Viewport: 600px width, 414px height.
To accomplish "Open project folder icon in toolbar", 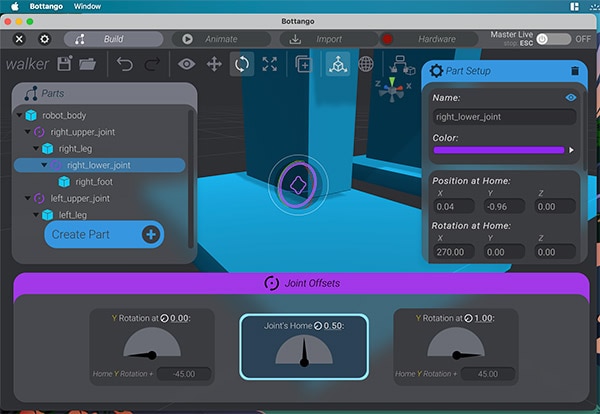I will [x=88, y=64].
